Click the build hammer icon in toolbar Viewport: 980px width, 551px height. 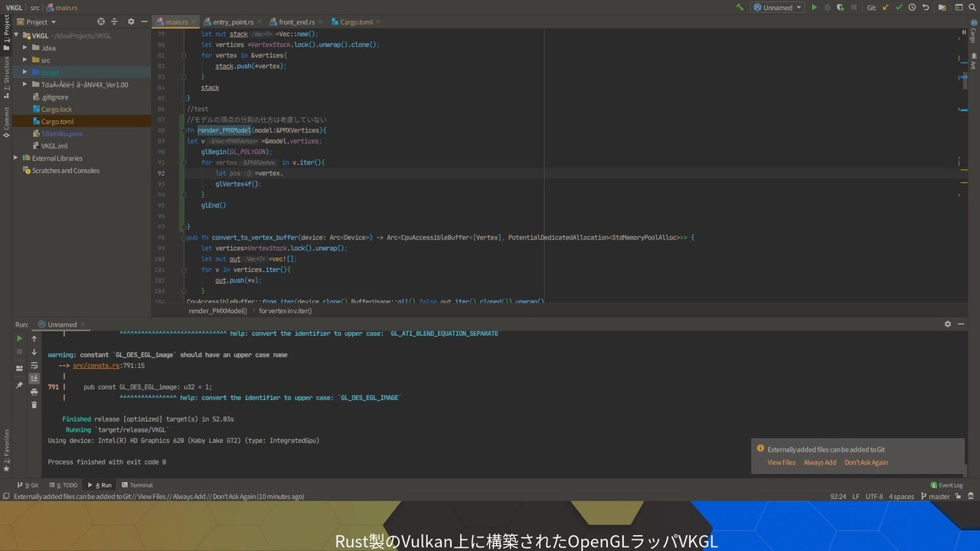click(740, 8)
